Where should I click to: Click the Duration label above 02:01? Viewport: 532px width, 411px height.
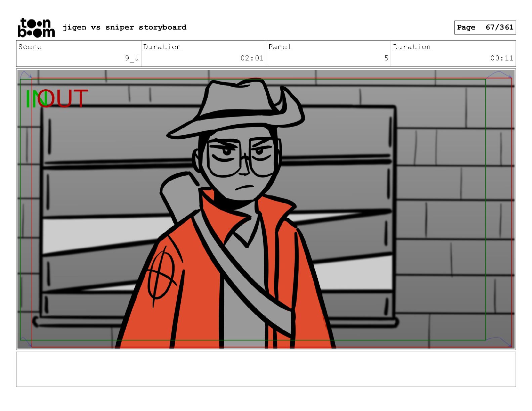coord(162,47)
